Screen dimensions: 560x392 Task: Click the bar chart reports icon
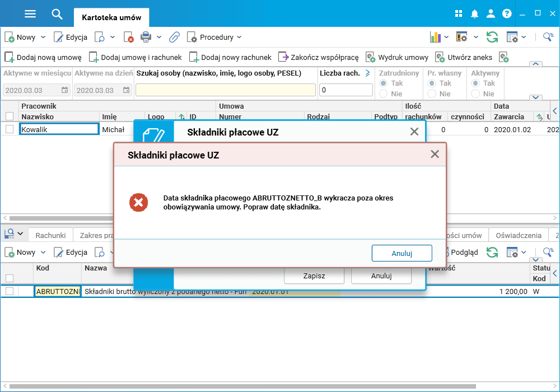pos(435,37)
